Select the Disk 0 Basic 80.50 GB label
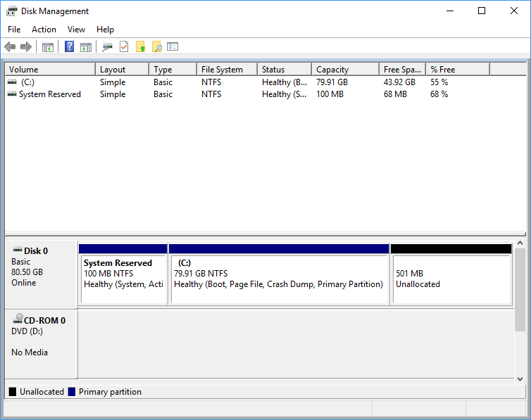The height and width of the screenshot is (420, 531). (41, 274)
